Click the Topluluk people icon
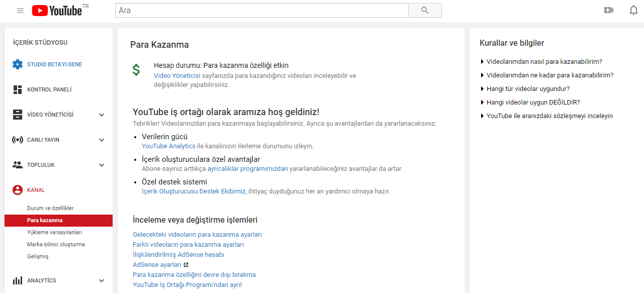 coord(18,165)
